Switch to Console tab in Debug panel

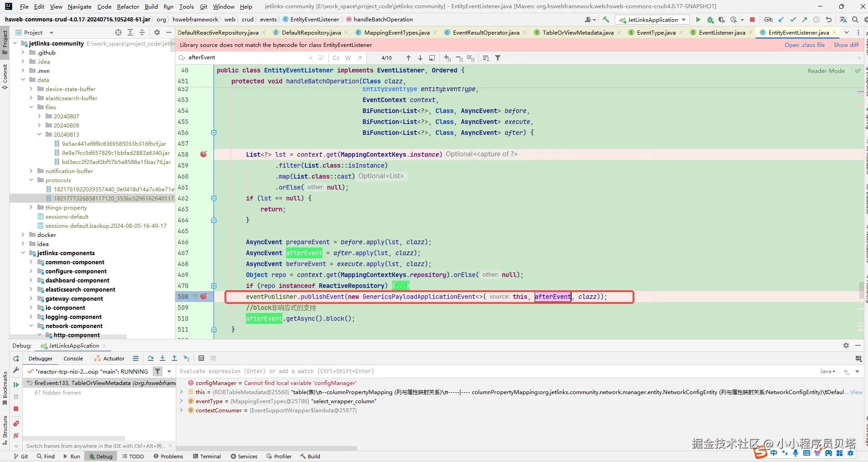[73, 359]
